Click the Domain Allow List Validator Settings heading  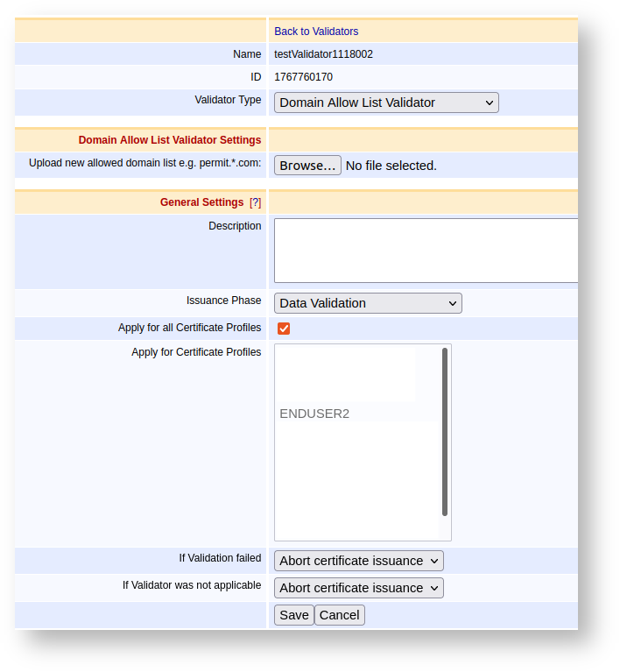click(x=170, y=140)
